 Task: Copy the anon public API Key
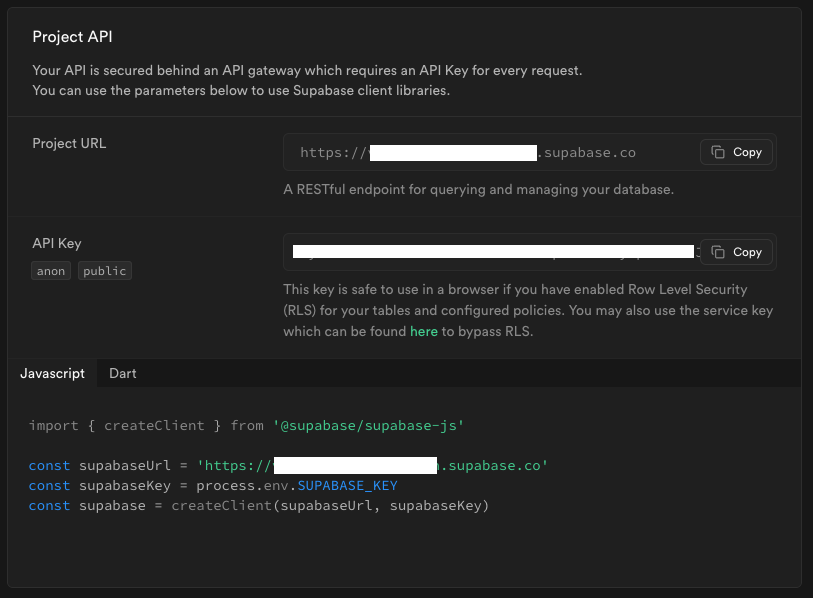[x=736, y=252]
